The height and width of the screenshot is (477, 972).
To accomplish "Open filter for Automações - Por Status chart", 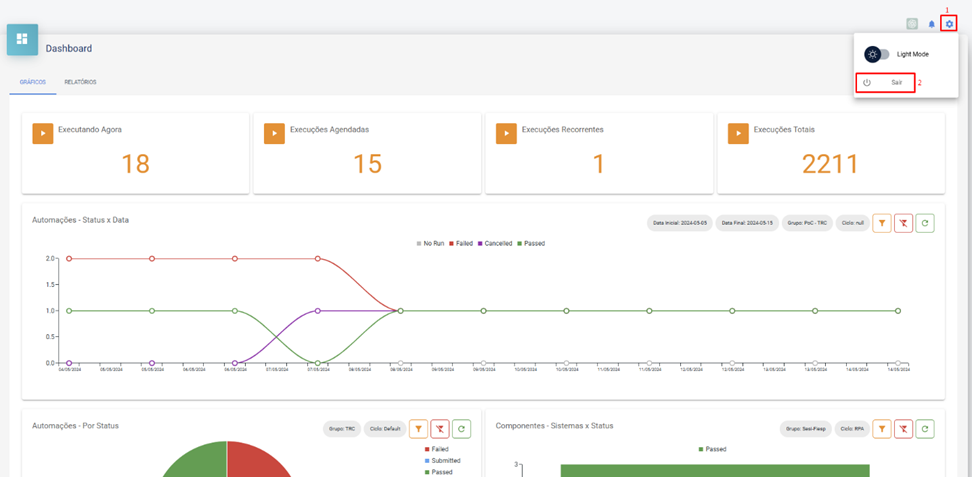I will [418, 429].
